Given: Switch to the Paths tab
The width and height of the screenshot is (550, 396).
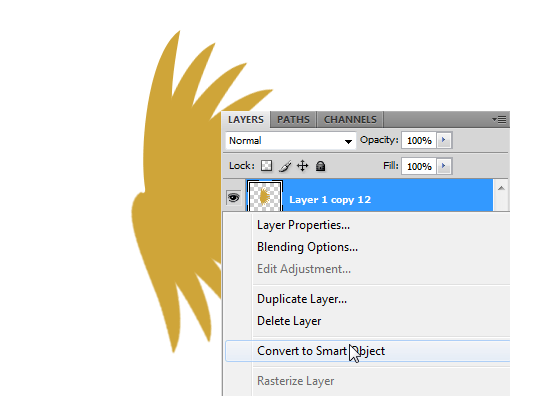Looking at the screenshot, I should (x=293, y=120).
